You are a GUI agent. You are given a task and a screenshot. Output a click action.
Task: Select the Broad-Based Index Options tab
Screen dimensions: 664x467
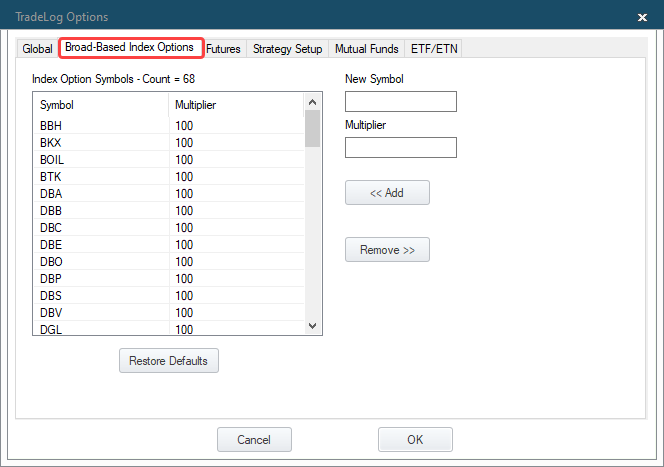click(130, 47)
